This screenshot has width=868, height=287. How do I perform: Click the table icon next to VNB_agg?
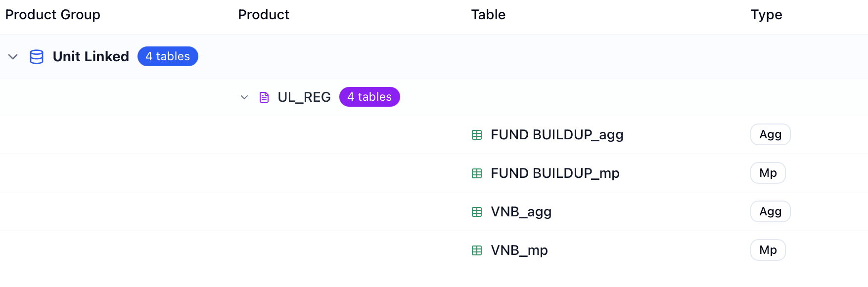click(477, 212)
